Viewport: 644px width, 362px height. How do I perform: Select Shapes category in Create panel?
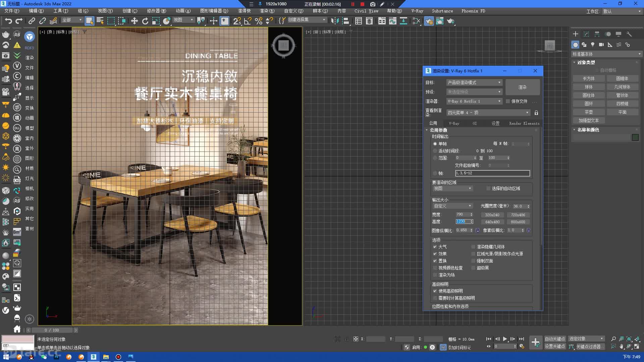click(x=584, y=45)
